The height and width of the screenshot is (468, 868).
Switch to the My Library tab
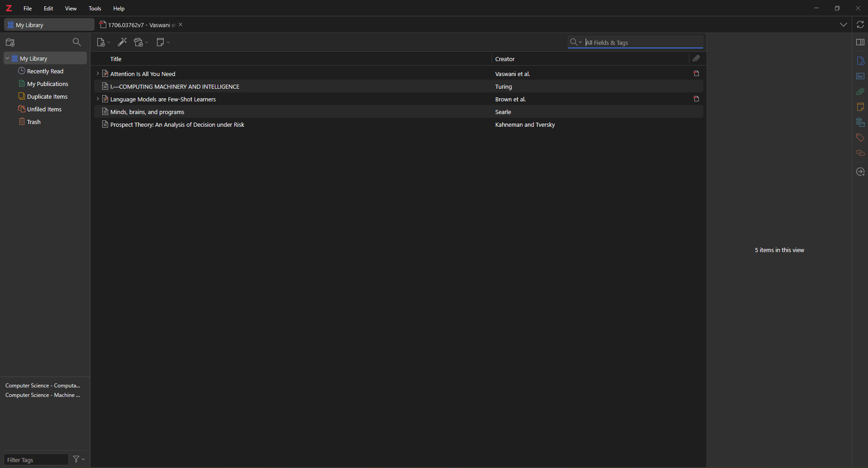tap(49, 25)
